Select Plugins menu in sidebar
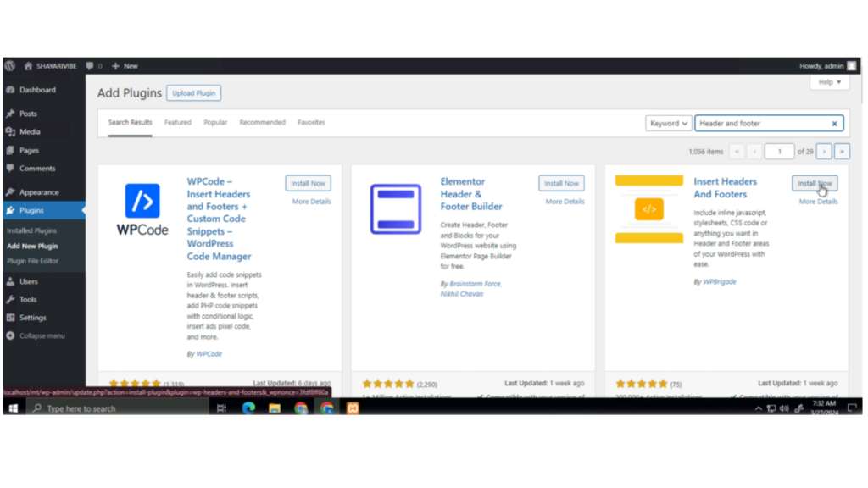Screen dimensions: 868x488 click(x=44, y=210)
